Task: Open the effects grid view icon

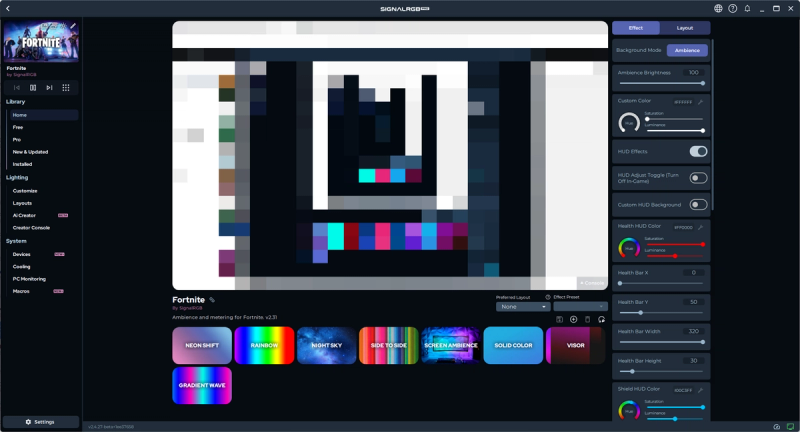Action: 66,88
